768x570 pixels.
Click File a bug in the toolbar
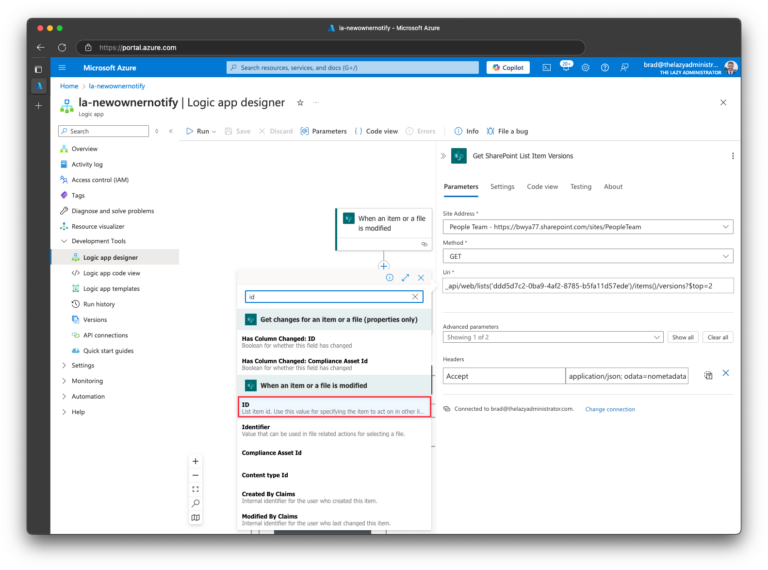[507, 131]
